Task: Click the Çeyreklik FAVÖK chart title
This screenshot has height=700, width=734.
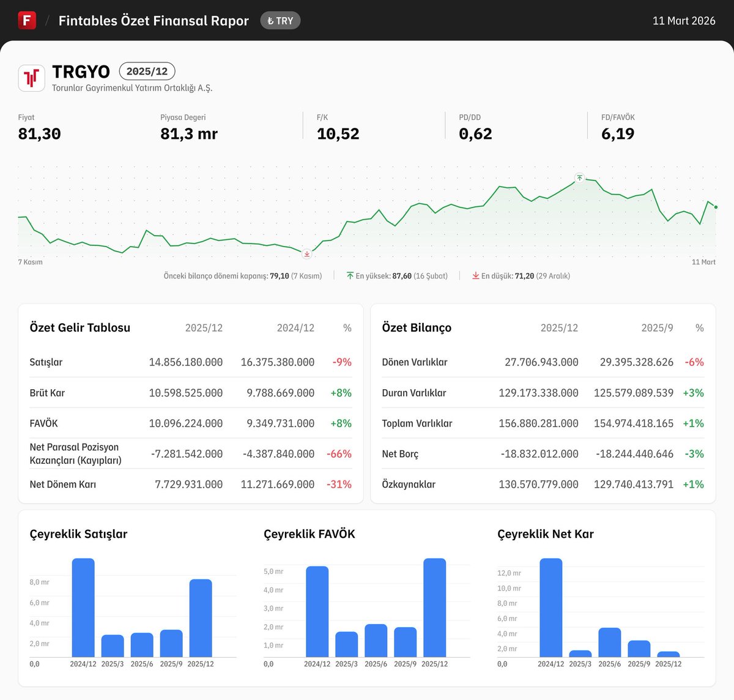Action: coord(310,534)
